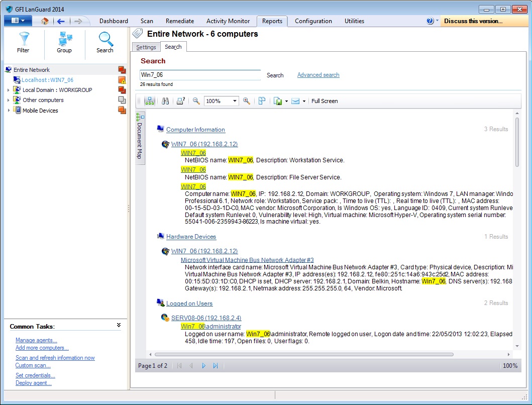Viewport: 532px width, 405px height.
Task: Click the Deploy agent link
Action: (34, 383)
